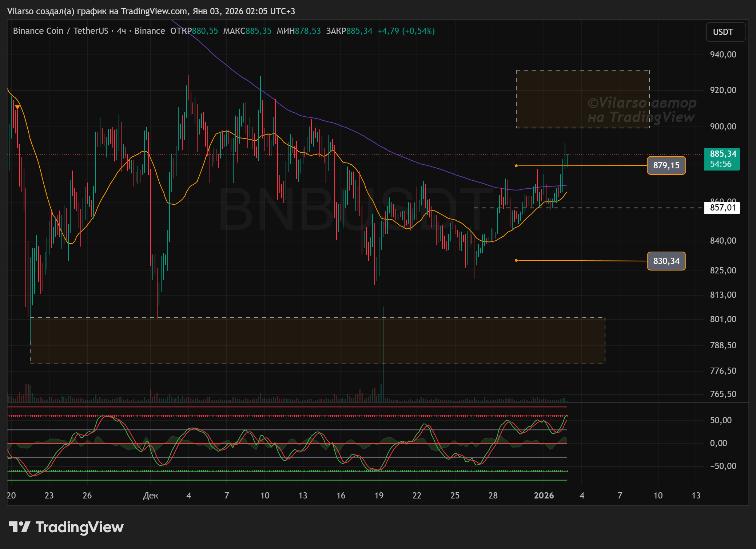The width and height of the screenshot is (756, 549).
Task: Click the TradingView wordmark text
Action: [80, 527]
